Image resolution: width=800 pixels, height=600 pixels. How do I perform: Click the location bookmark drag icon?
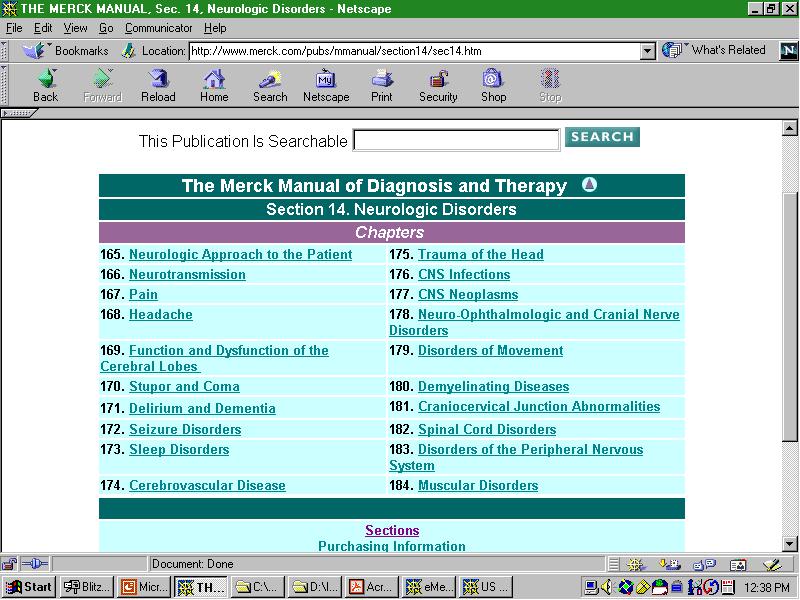pos(129,51)
